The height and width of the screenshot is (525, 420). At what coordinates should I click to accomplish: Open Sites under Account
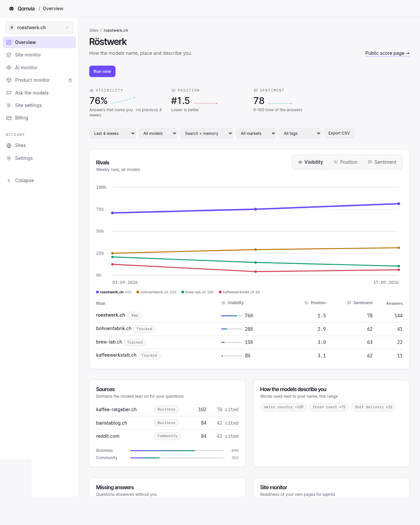tap(39, 145)
